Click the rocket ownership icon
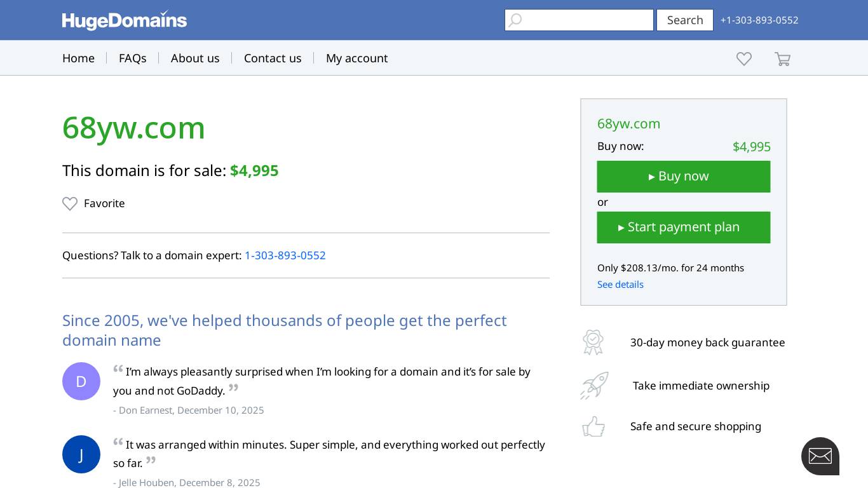The image size is (868, 488). [594, 386]
